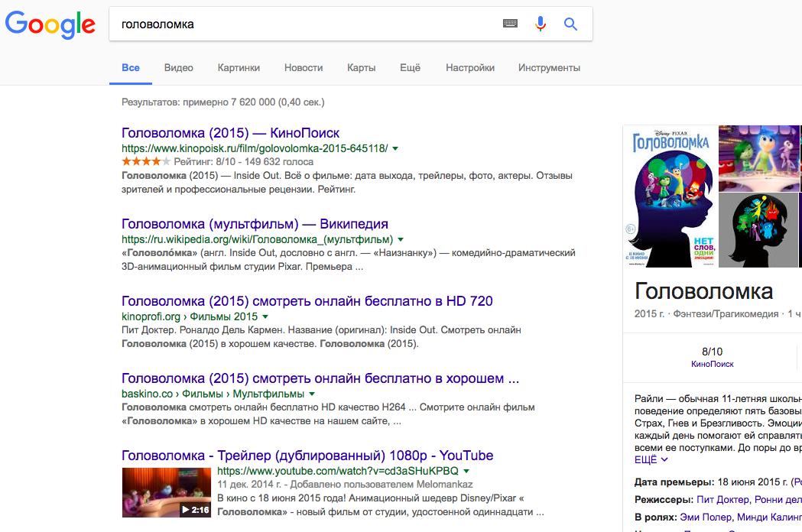The height and width of the screenshot is (532, 802).
Task: Switch to the Видео tab
Action: [178, 68]
